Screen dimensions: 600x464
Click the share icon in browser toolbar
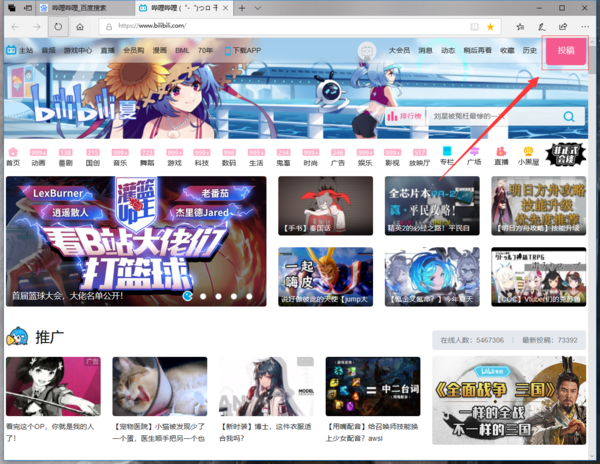point(563,27)
